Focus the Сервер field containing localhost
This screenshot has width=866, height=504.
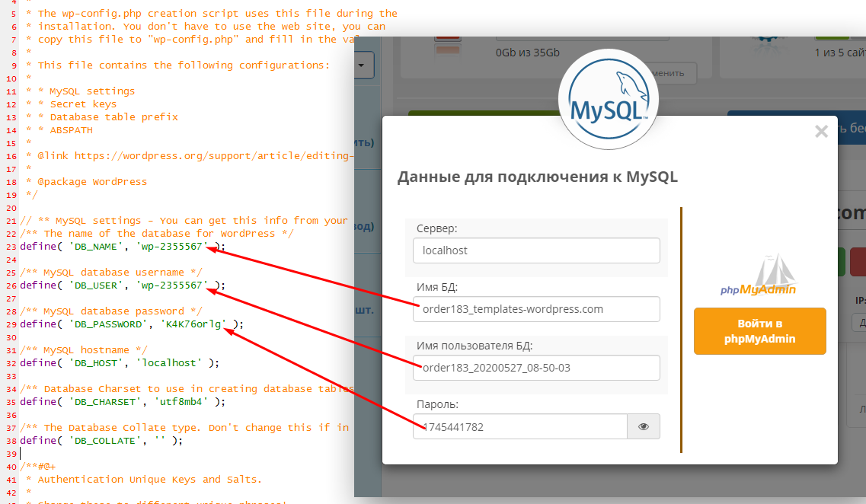536,250
